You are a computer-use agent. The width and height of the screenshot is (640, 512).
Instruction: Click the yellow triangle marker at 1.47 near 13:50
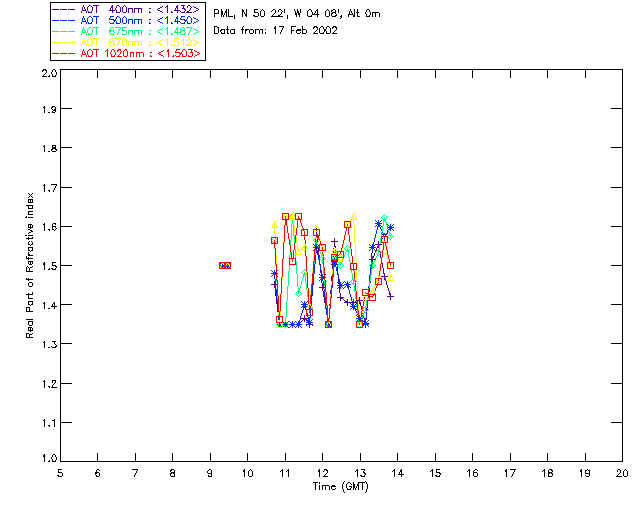tap(391, 278)
